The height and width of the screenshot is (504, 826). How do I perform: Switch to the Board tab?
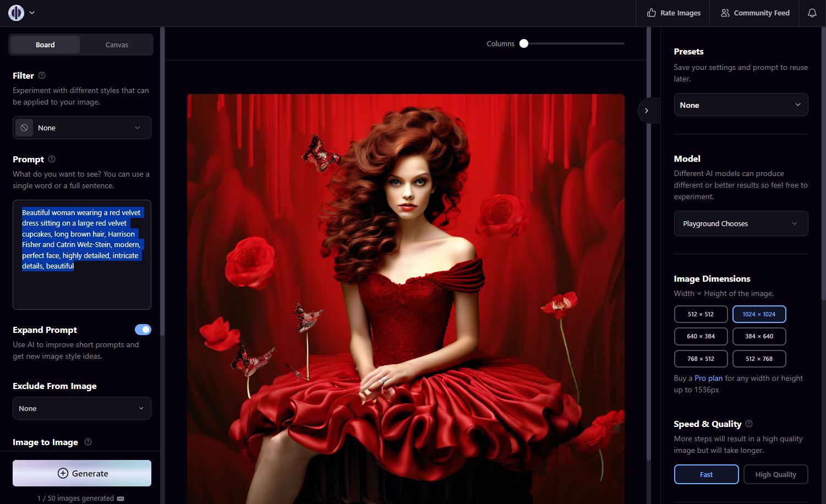(x=45, y=45)
